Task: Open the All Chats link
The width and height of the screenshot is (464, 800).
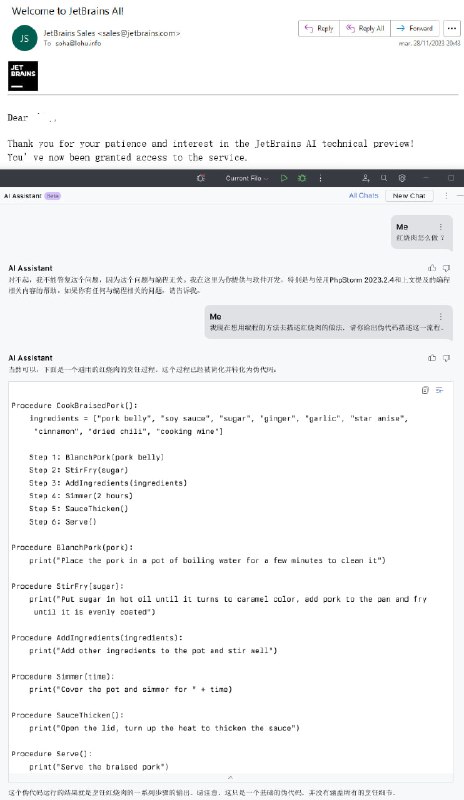Action: pos(363,195)
